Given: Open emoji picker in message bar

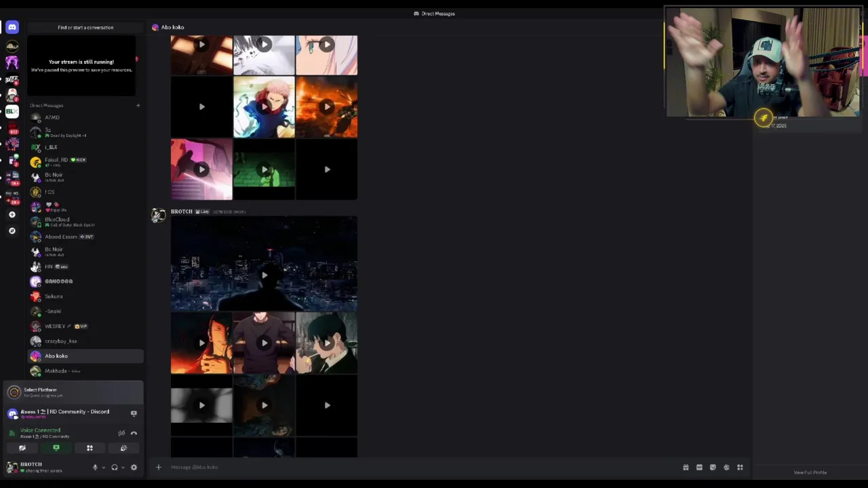Looking at the screenshot, I should [726, 467].
